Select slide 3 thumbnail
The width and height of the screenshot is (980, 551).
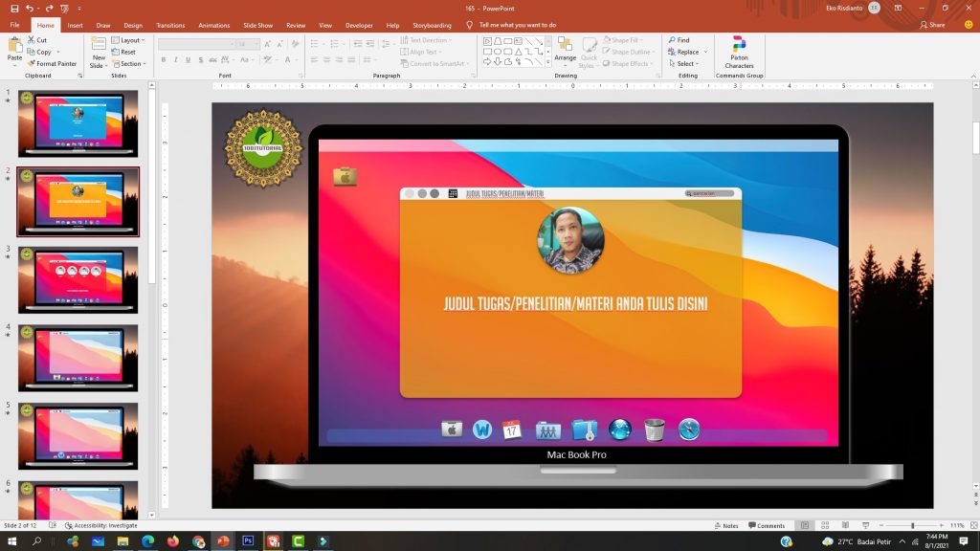click(x=78, y=280)
